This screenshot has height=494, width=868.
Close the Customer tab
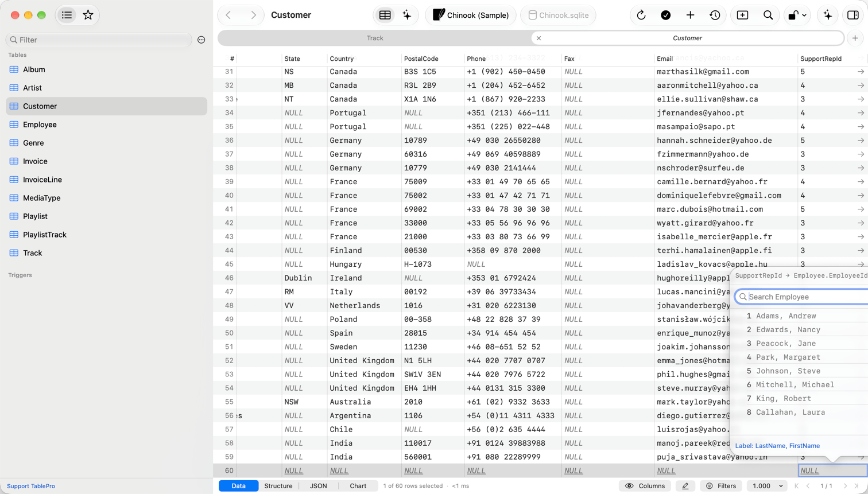click(538, 38)
